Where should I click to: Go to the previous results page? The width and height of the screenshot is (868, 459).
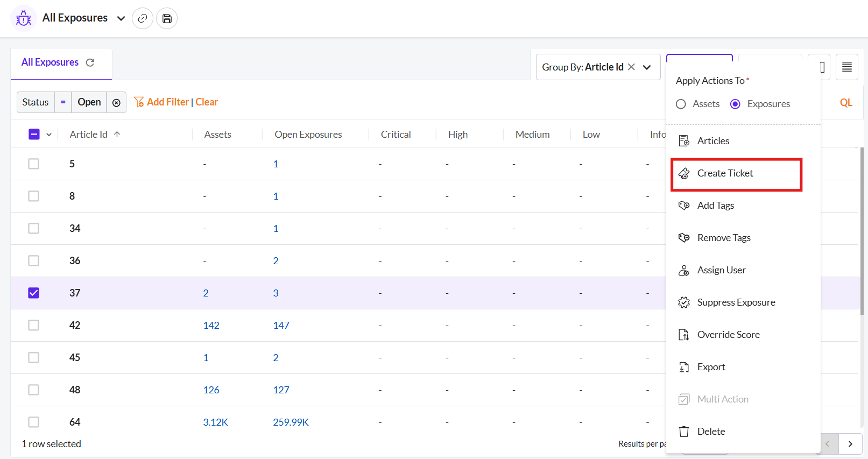click(828, 444)
